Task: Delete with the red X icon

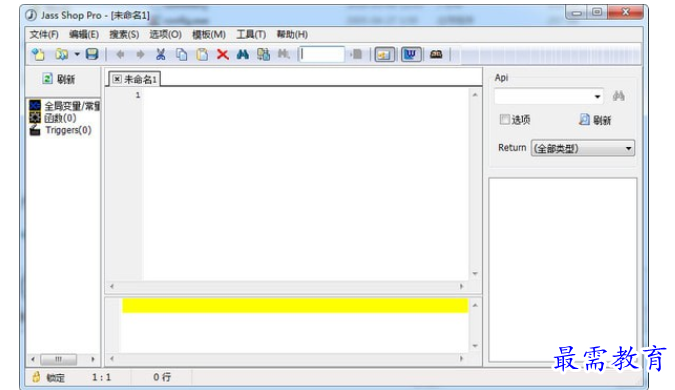Action: (223, 54)
